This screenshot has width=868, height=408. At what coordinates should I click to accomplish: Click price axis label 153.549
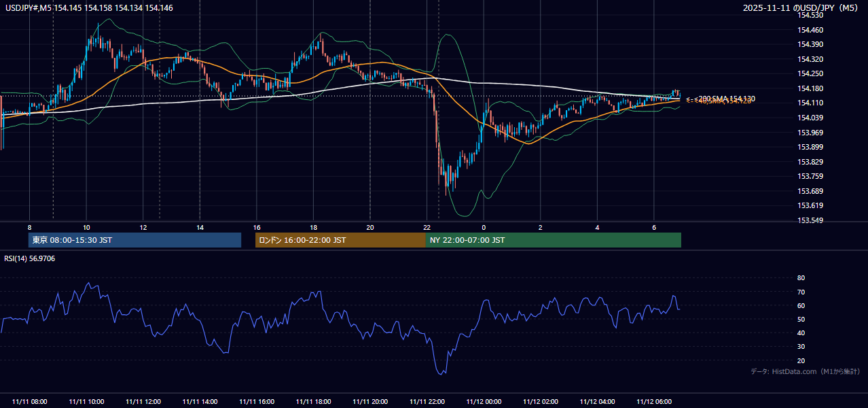coord(810,220)
